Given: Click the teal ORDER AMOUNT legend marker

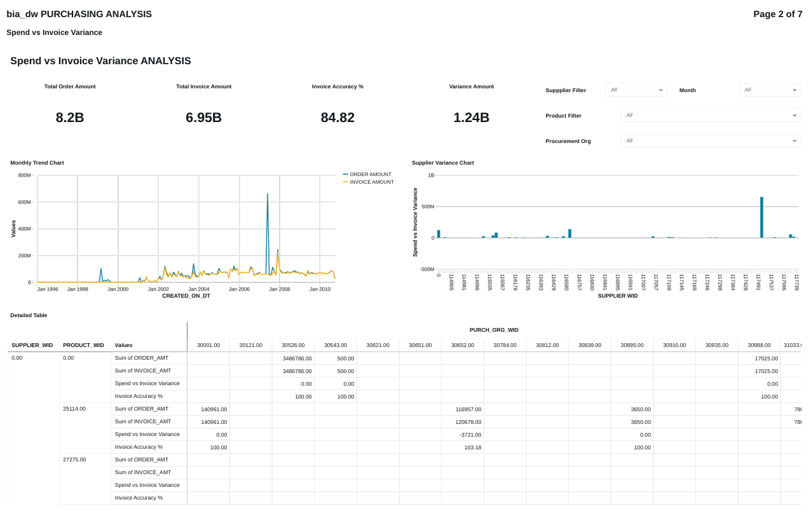Looking at the screenshot, I should [x=346, y=175].
